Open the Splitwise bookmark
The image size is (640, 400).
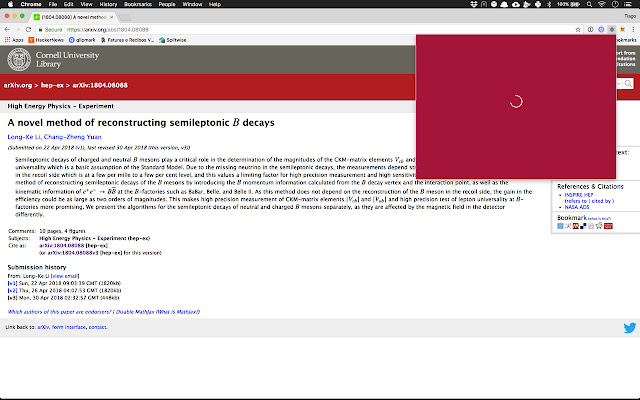point(173,40)
